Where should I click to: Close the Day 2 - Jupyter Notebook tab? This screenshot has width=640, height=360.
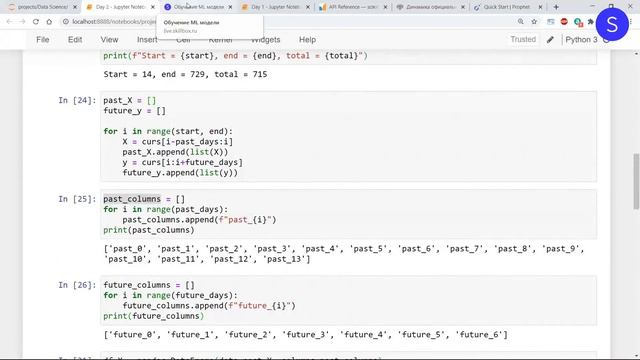(x=153, y=7)
